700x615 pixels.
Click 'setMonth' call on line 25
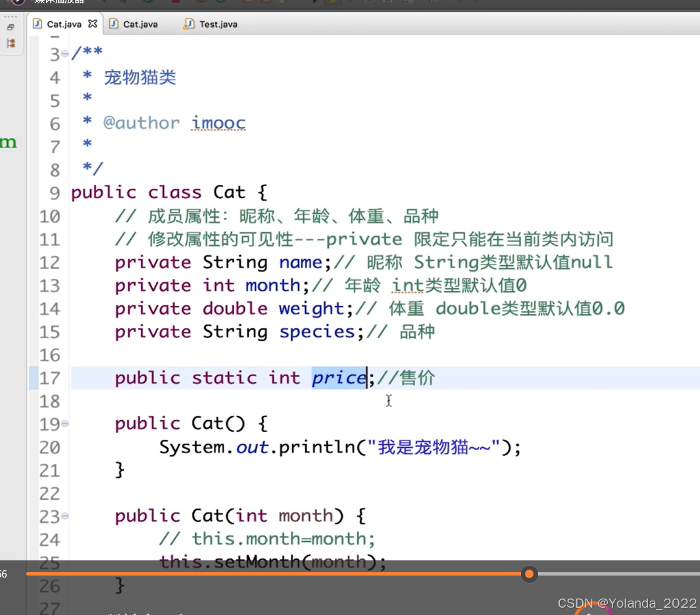click(257, 562)
